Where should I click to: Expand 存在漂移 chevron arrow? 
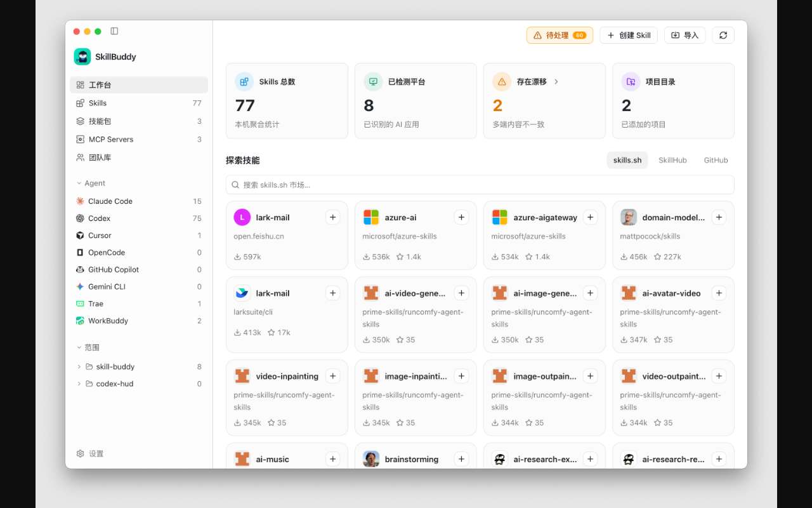(556, 82)
